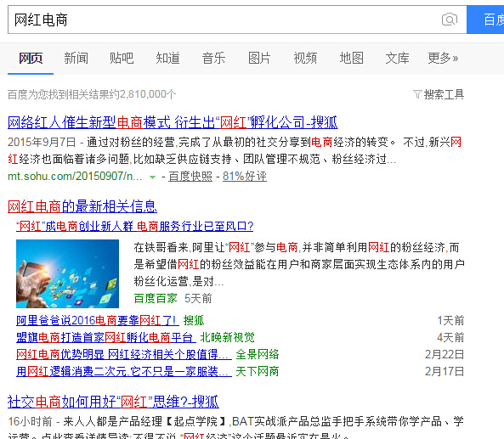
Task: Click the smartphone apps news thumbnail
Action: pos(67,273)
